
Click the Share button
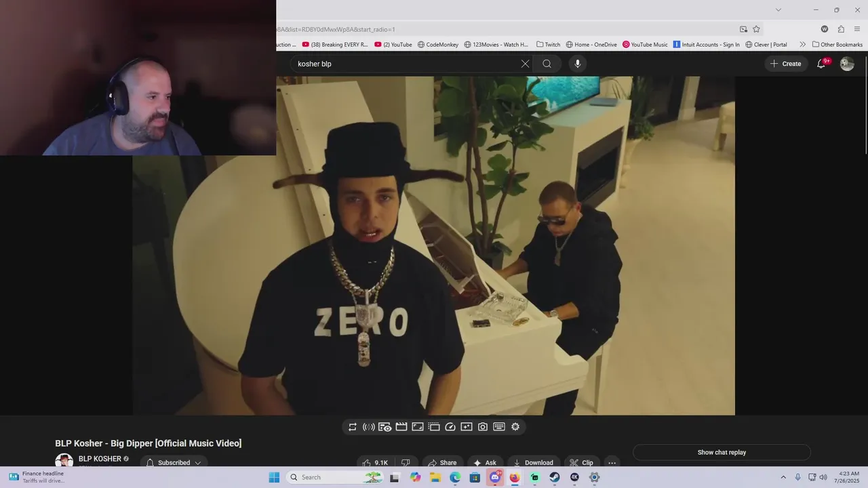442,462
